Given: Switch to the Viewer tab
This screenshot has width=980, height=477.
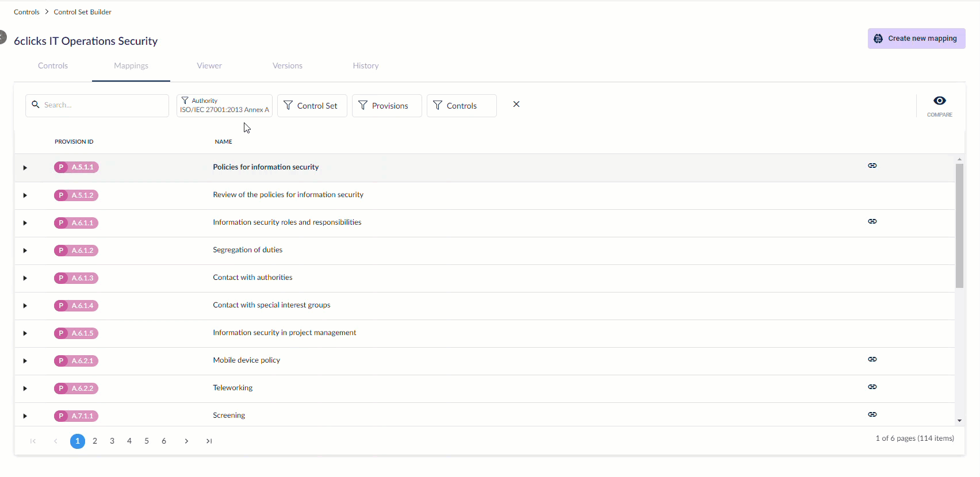Looking at the screenshot, I should pyautogui.click(x=209, y=66).
